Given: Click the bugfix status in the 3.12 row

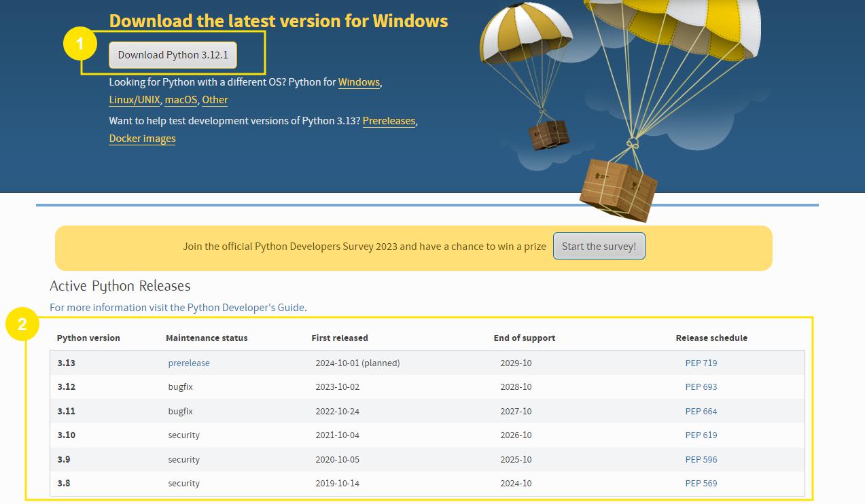Looking at the screenshot, I should [x=181, y=387].
